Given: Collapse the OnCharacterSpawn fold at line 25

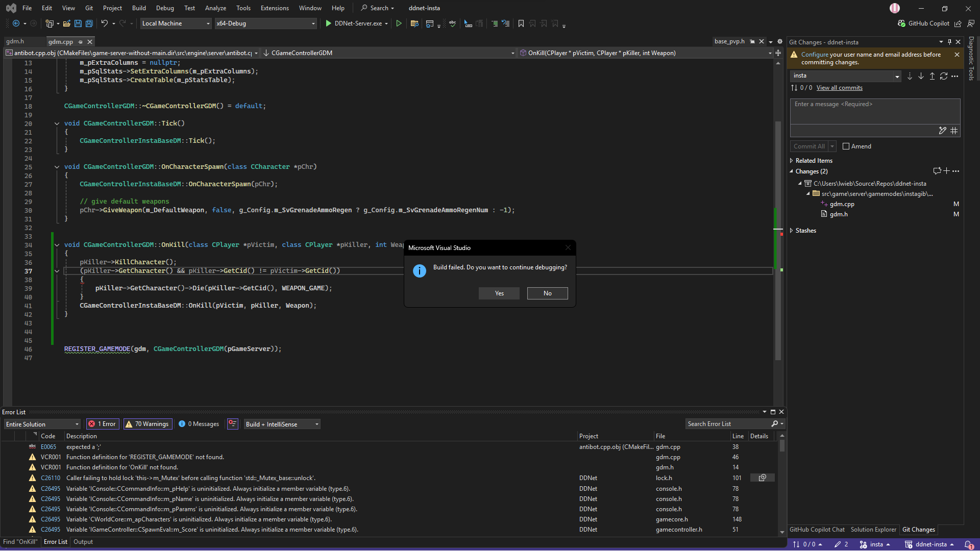Looking at the screenshot, I should pyautogui.click(x=57, y=167).
